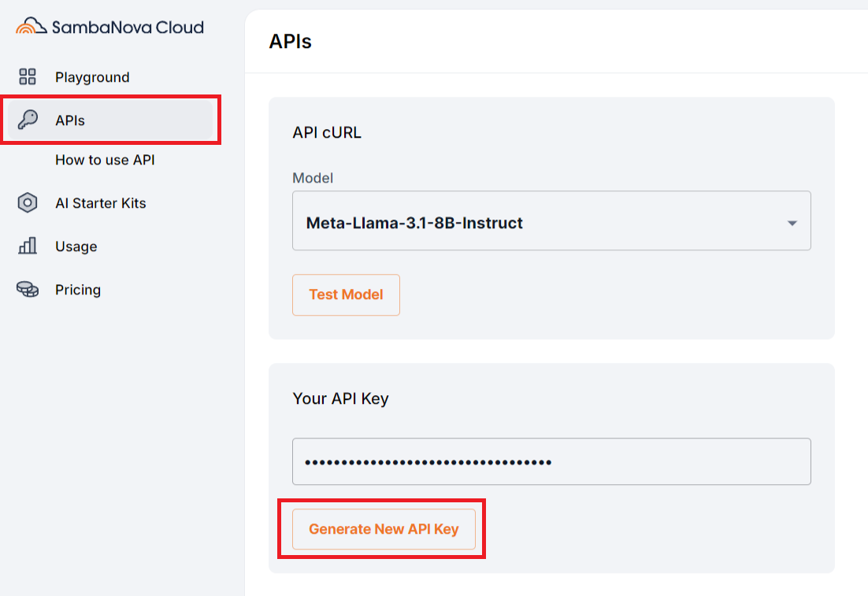Click the Model dropdown arrow
The height and width of the screenshot is (596, 868).
point(792,224)
